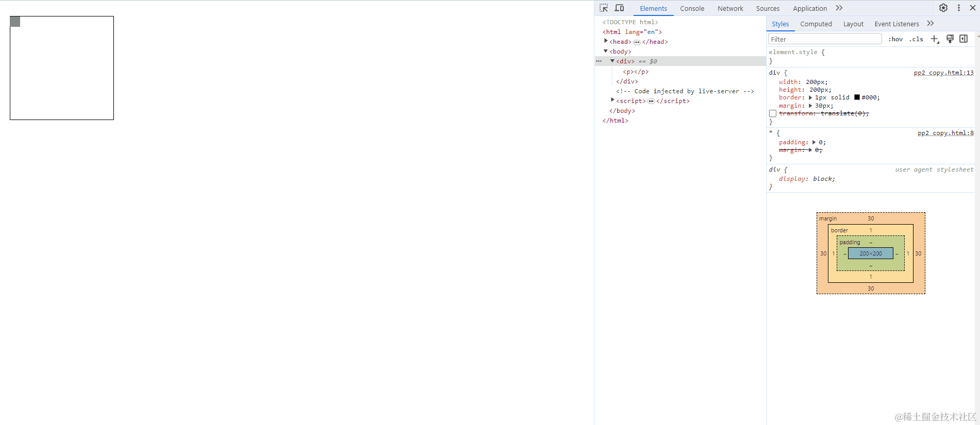
Task: Close the DevTools panel
Action: (x=973, y=8)
